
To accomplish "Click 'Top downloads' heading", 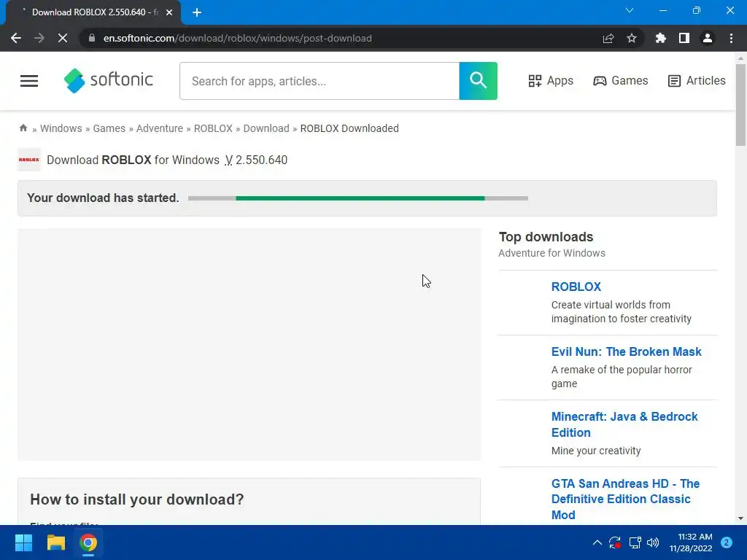I will pyautogui.click(x=546, y=237).
